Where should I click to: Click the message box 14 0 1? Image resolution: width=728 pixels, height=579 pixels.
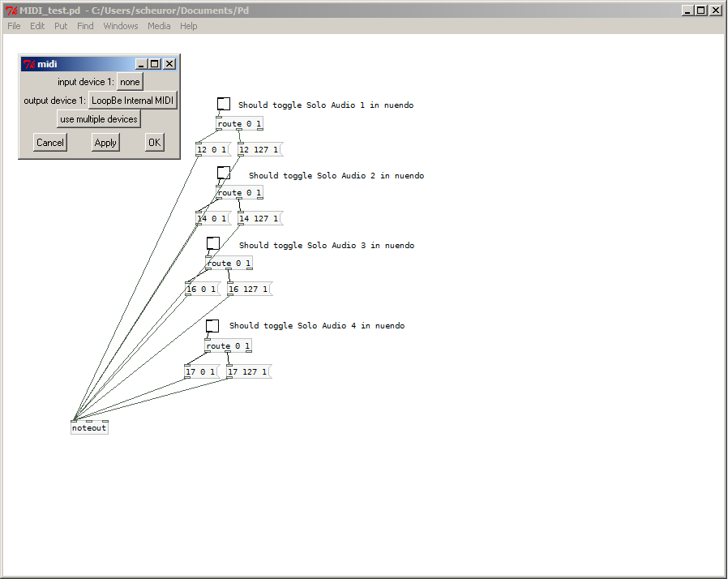click(x=213, y=218)
